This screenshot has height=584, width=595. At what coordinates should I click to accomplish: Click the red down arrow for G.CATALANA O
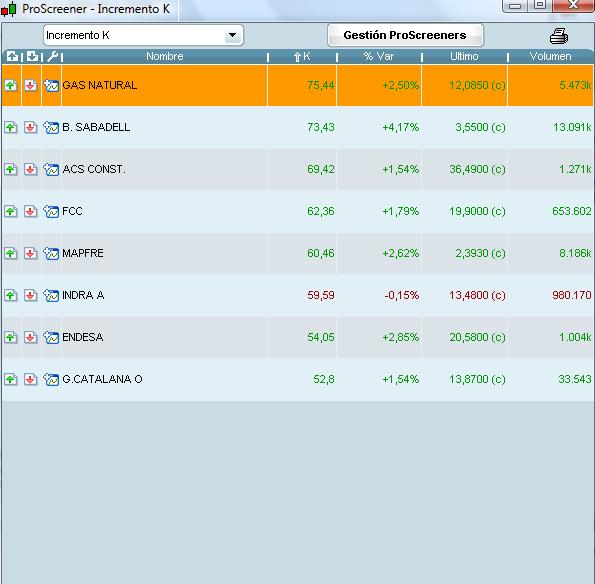click(31, 379)
